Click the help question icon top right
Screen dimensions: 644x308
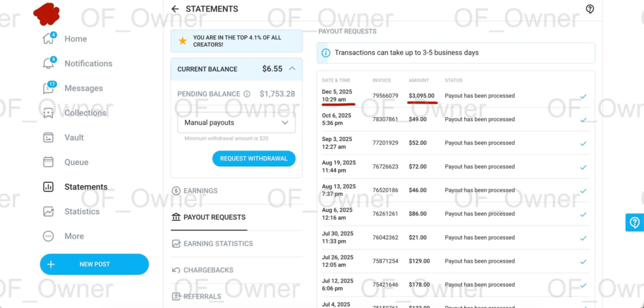(590, 9)
